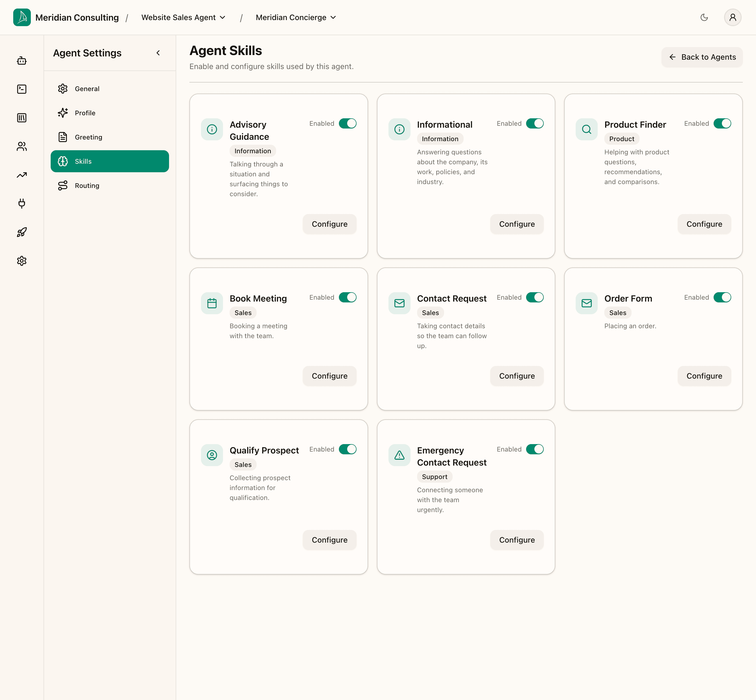Screen dimensions: 756x700
Task: Open the integrations plug icon
Action: click(x=22, y=203)
